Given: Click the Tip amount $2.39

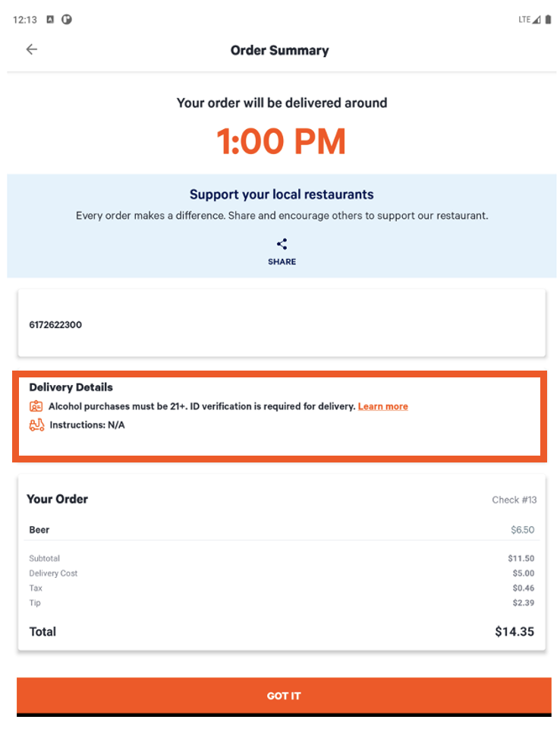Looking at the screenshot, I should [x=523, y=603].
